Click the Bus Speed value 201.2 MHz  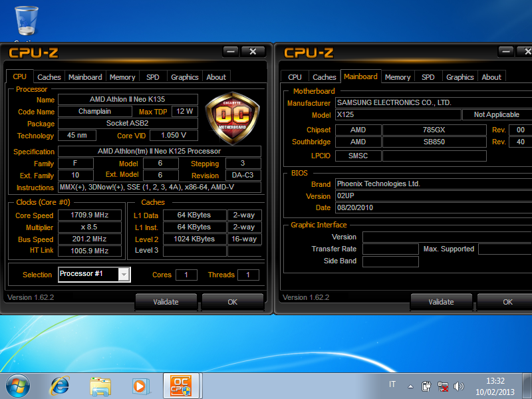(90, 239)
